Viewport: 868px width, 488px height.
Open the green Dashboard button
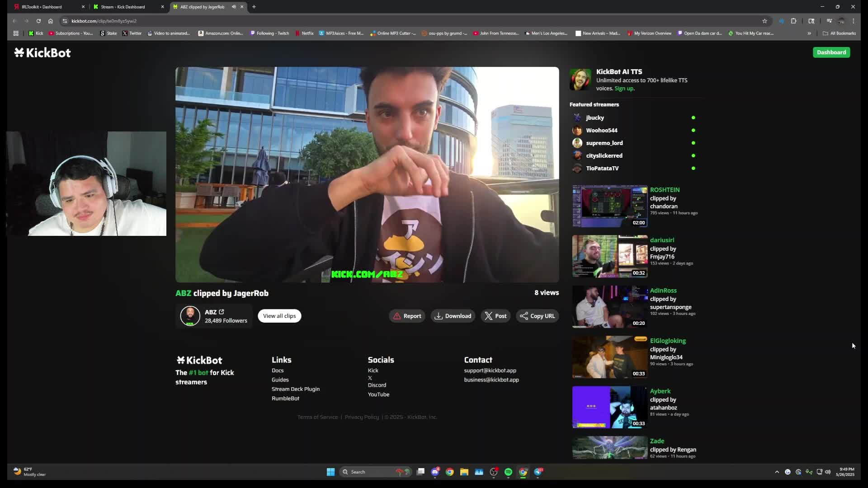tap(831, 52)
